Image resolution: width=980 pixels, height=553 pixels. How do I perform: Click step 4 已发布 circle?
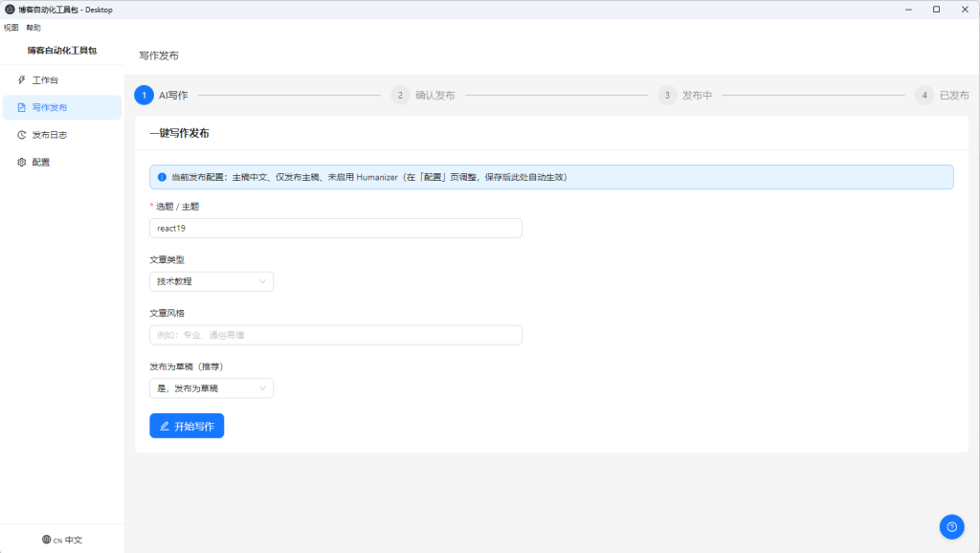coord(924,95)
